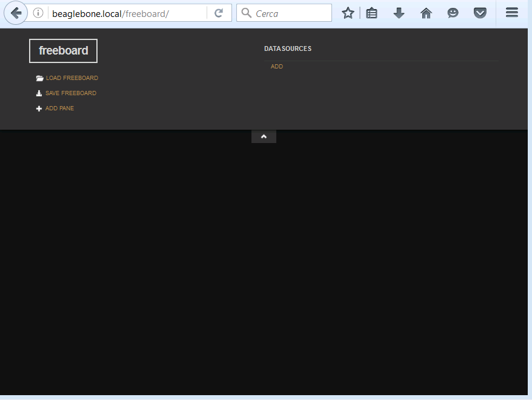
Task: Click the freeboard logo
Action: tap(63, 51)
